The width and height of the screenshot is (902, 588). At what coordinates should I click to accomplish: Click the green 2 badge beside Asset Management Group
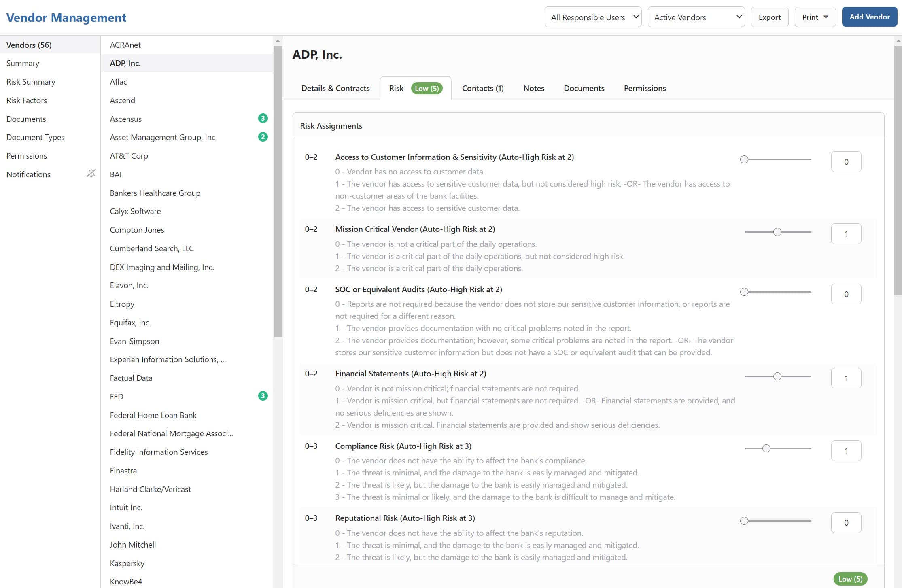(263, 137)
